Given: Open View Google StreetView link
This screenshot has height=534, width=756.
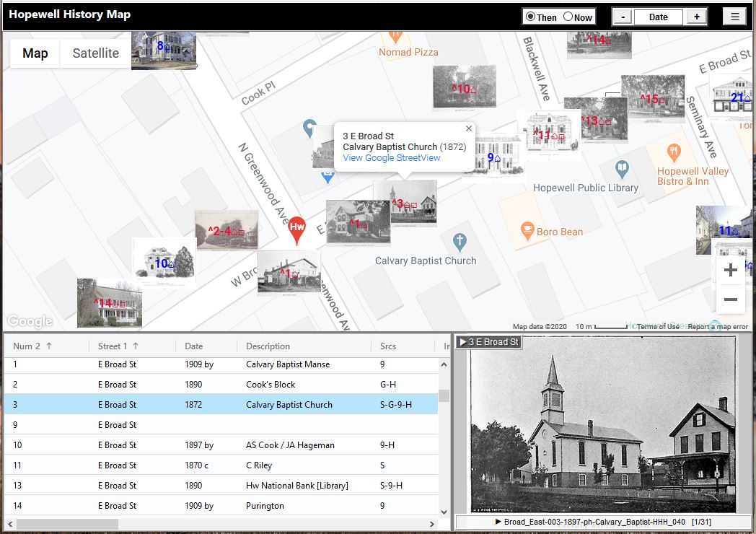Looking at the screenshot, I should (391, 158).
